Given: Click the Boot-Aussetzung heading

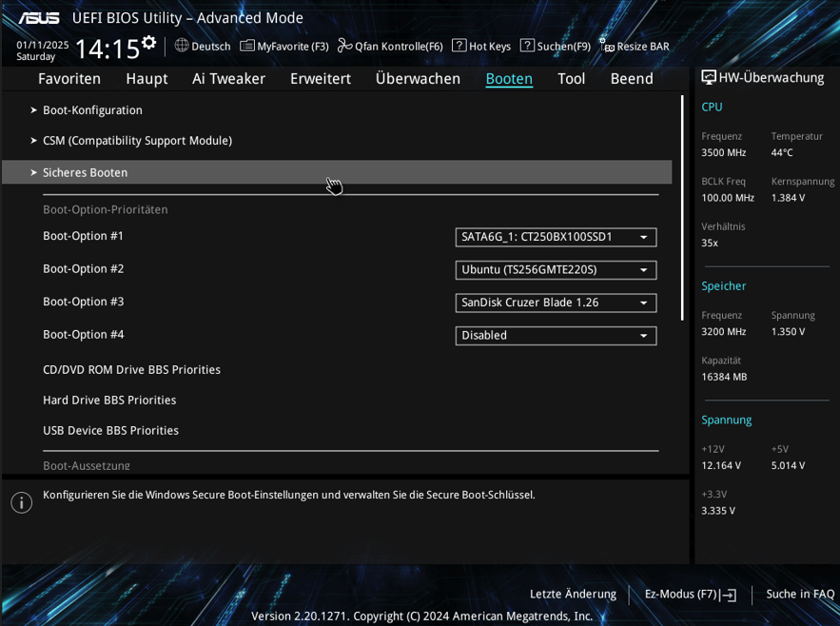Looking at the screenshot, I should 87,466.
